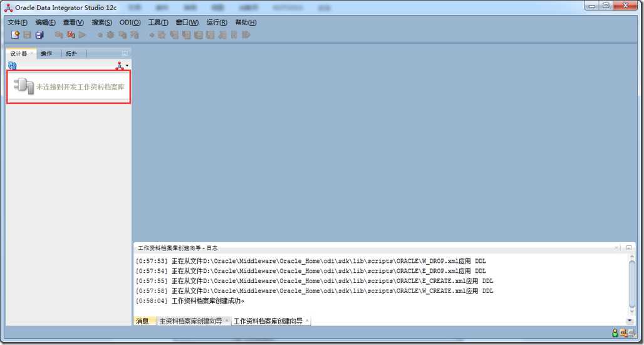Click the E_CREATE.xml log line
Image resolution: width=644 pixels, height=345 pixels.
(x=314, y=281)
